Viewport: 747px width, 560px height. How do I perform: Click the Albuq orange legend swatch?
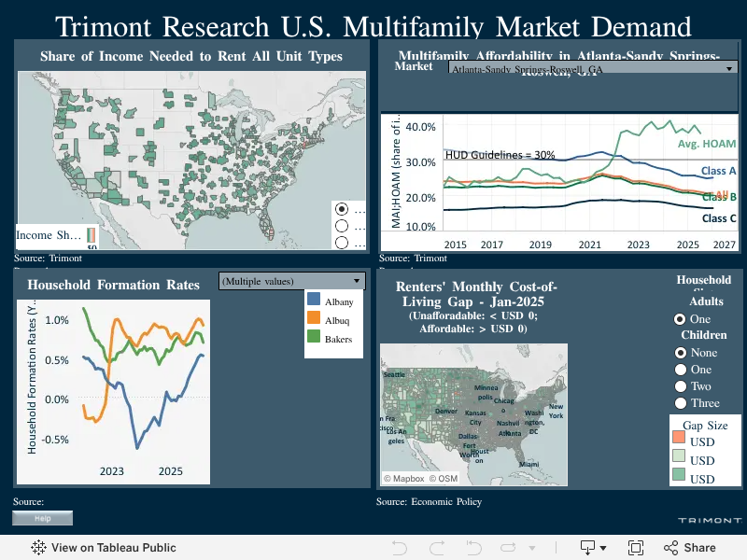(314, 317)
